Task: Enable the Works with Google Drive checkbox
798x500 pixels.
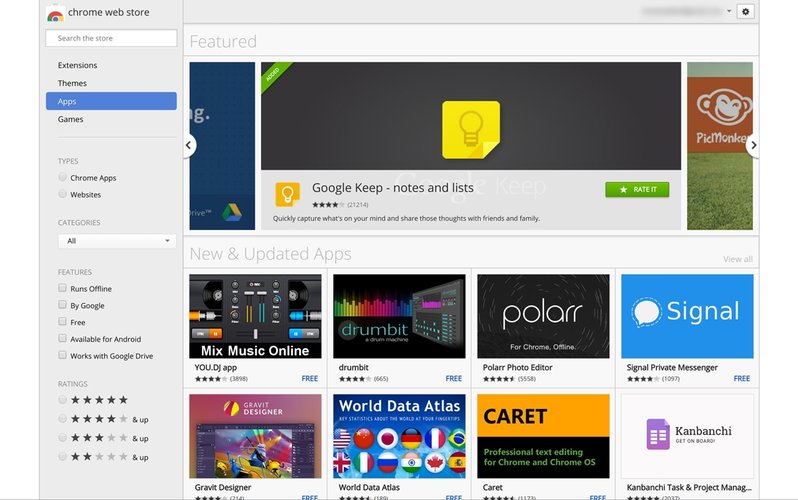Action: 63,355
